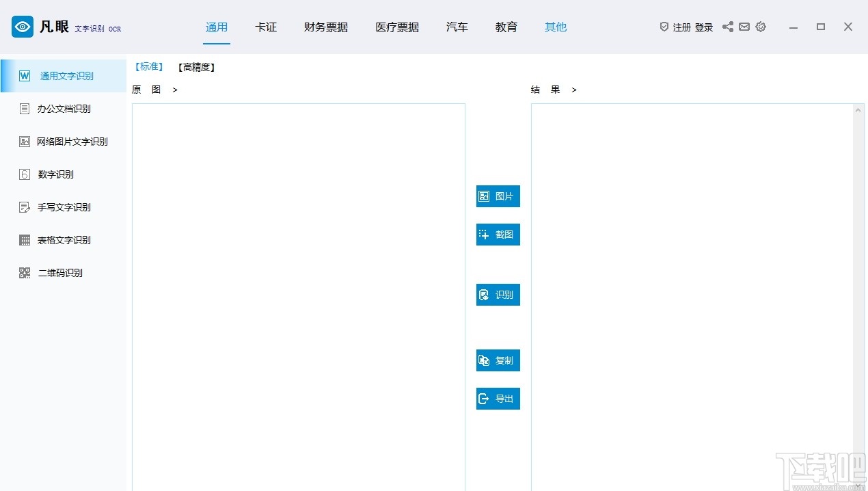
Task: Click the share icon in the title bar
Action: [728, 27]
